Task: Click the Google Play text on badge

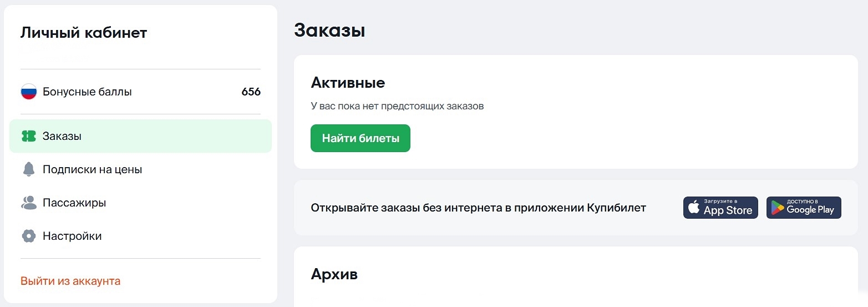Action: tap(810, 210)
